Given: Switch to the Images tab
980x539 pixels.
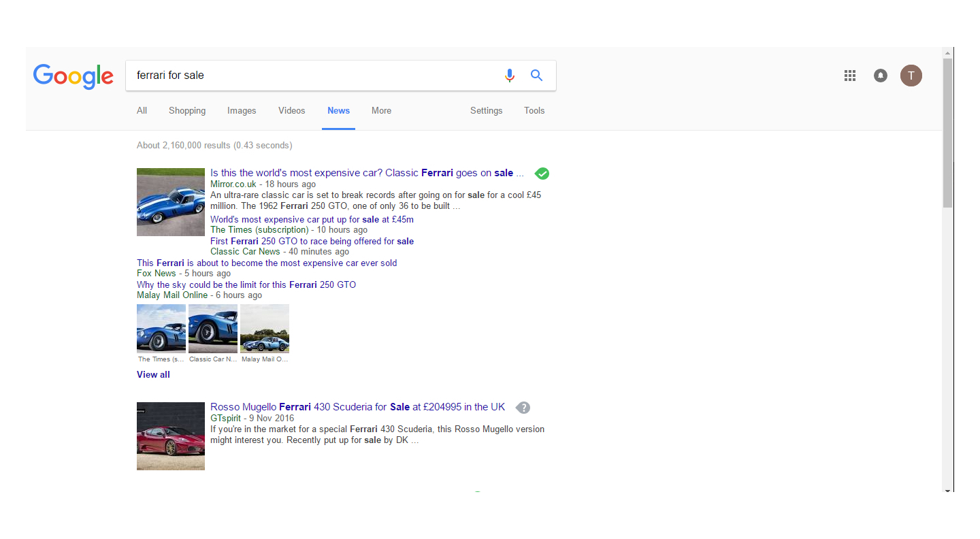Looking at the screenshot, I should point(242,111).
